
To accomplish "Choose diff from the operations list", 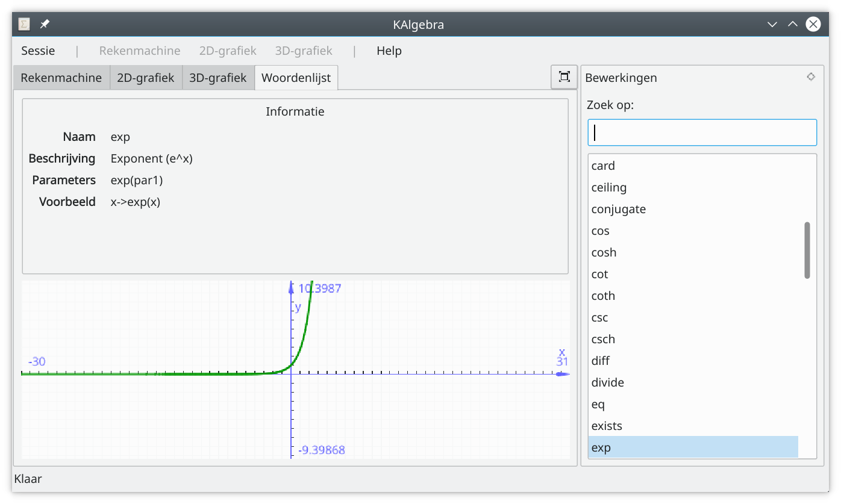I will (x=693, y=361).
